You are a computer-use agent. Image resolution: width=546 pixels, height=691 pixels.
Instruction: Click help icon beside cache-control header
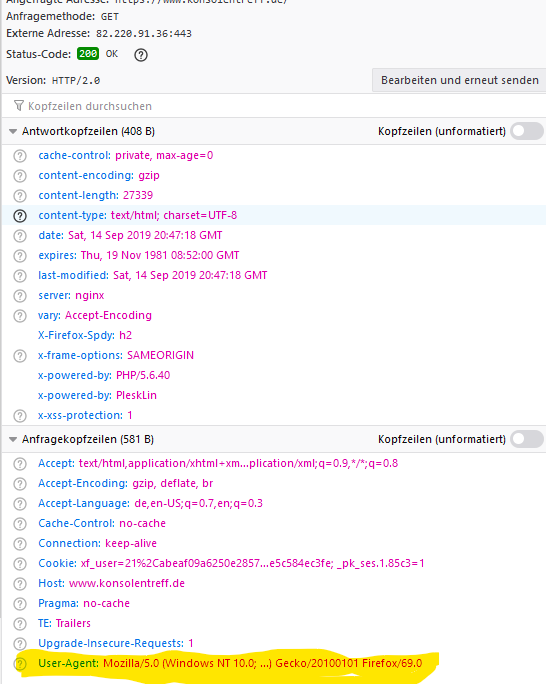20,156
